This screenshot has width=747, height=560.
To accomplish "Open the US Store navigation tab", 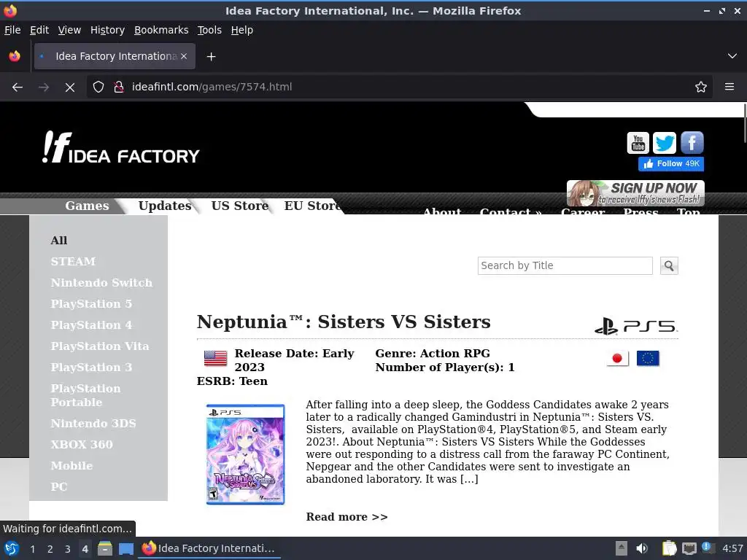I will 240,206.
